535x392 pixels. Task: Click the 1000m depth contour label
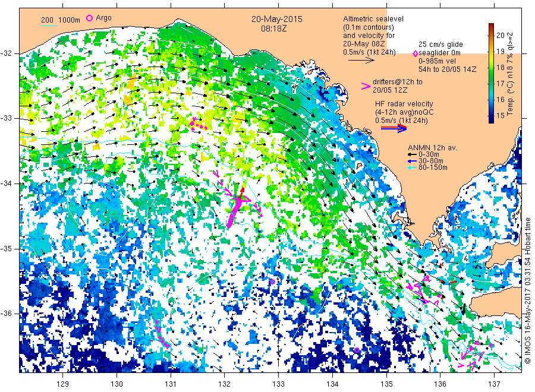point(70,20)
